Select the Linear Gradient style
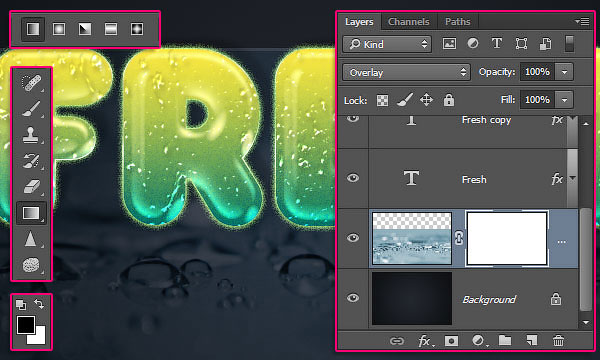This screenshot has width=600, height=360. point(33,29)
